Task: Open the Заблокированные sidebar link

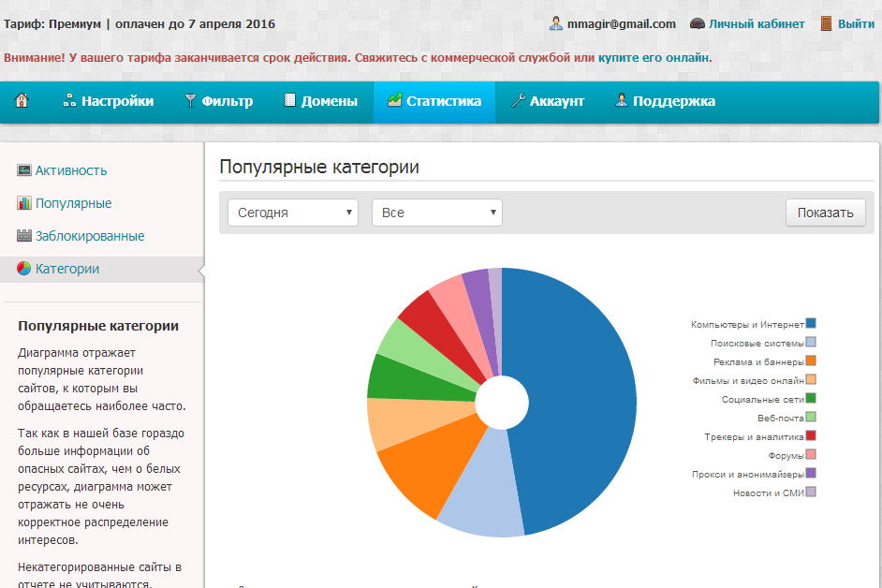Action: [x=90, y=236]
